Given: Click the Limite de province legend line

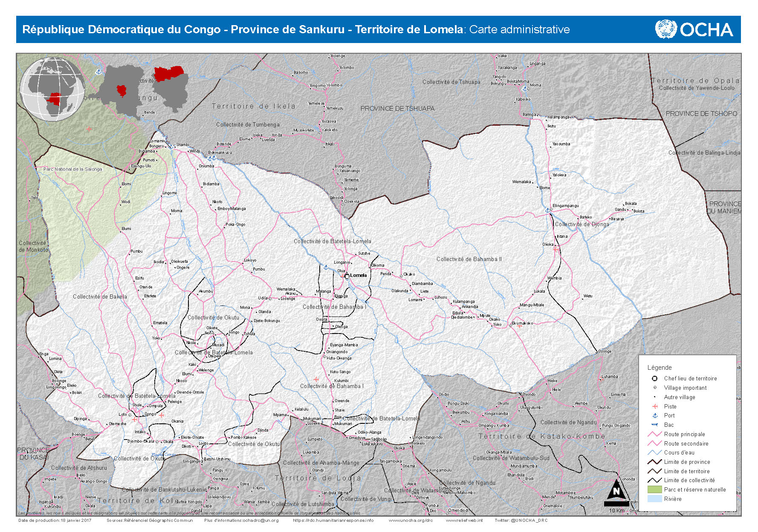Looking at the screenshot, I should click(654, 462).
